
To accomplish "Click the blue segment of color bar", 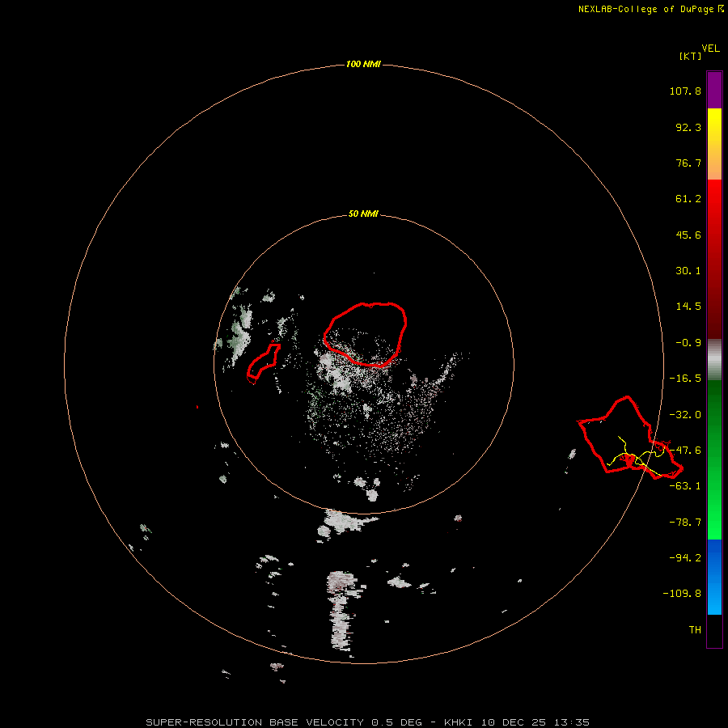I will coord(714,577).
